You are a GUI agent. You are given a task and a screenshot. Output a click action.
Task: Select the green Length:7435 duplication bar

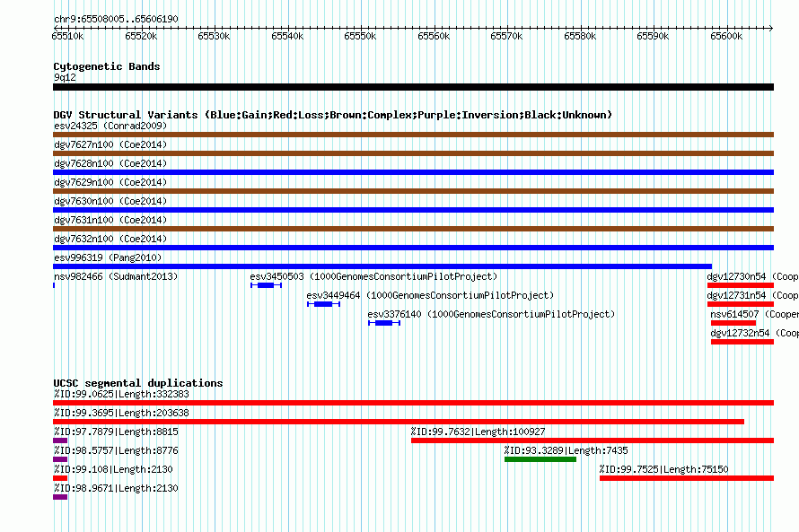point(540,459)
